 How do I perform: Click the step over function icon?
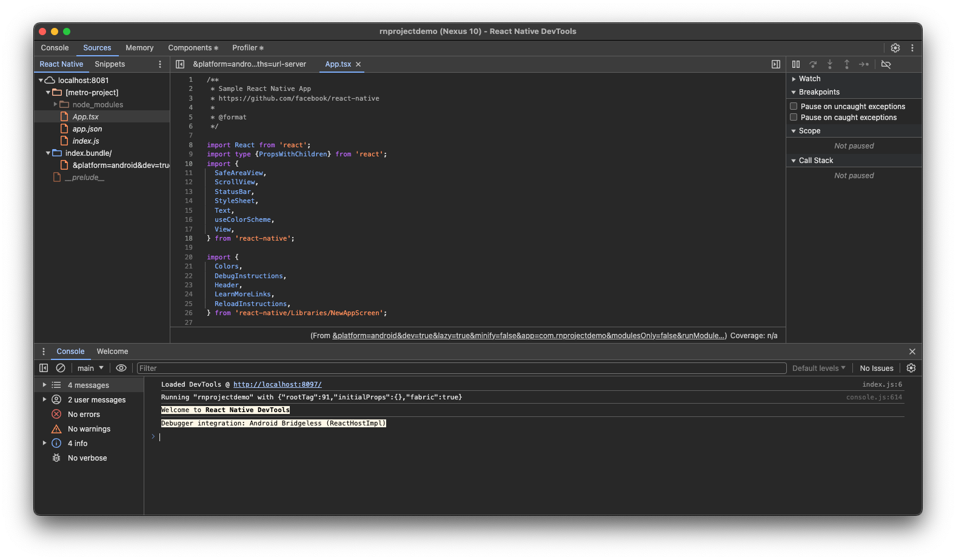(813, 64)
